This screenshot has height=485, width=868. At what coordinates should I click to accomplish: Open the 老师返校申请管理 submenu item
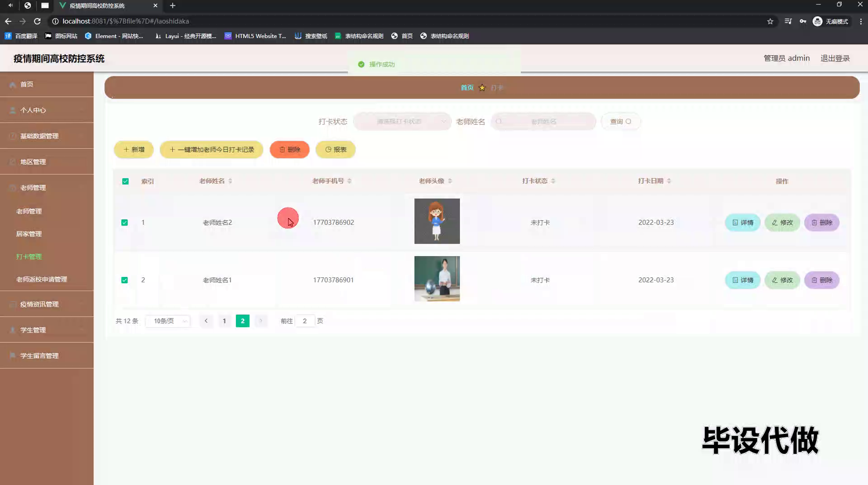point(42,279)
